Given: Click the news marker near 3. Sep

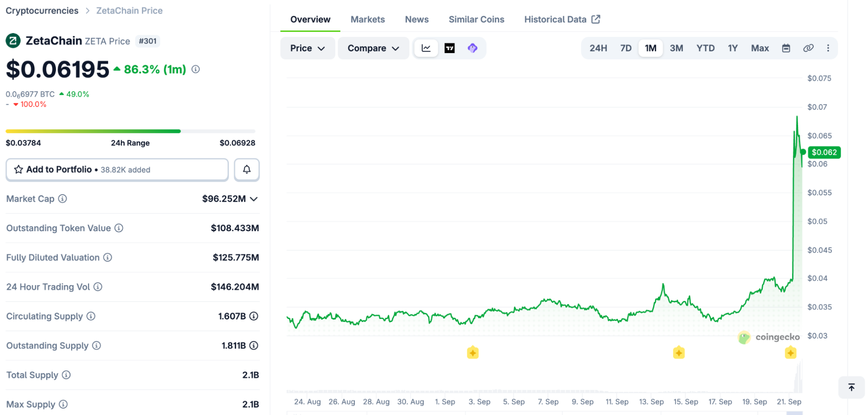Looking at the screenshot, I should click(473, 352).
